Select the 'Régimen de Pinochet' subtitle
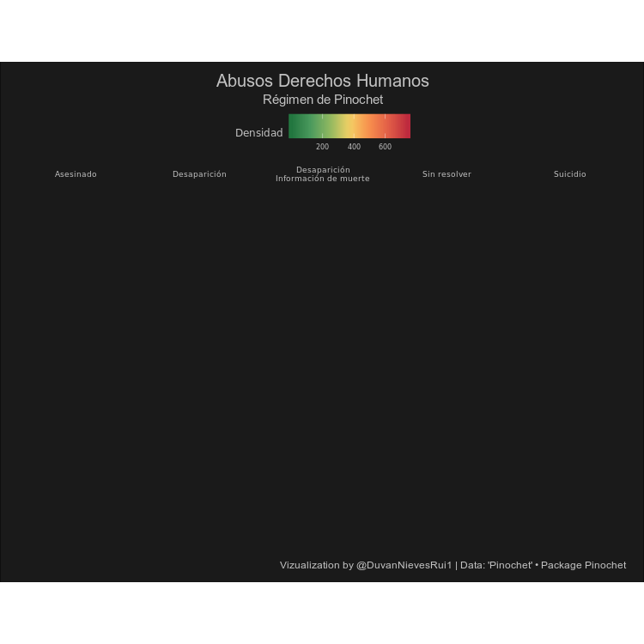 point(322,100)
